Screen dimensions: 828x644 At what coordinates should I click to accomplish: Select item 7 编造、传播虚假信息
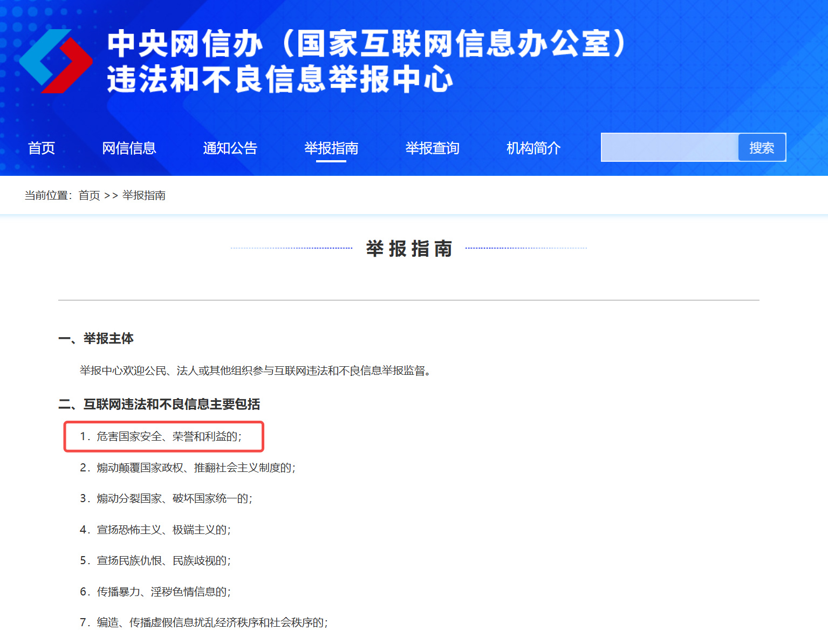pyautogui.click(x=204, y=622)
